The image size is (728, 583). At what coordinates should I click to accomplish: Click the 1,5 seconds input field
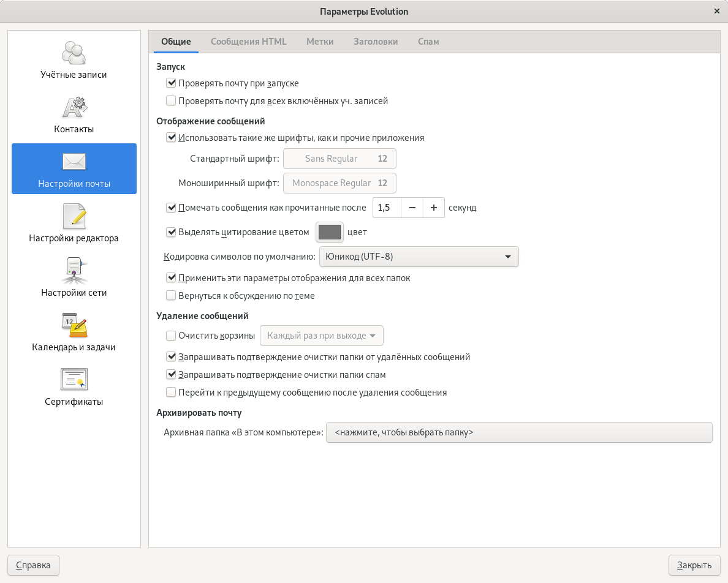point(387,208)
